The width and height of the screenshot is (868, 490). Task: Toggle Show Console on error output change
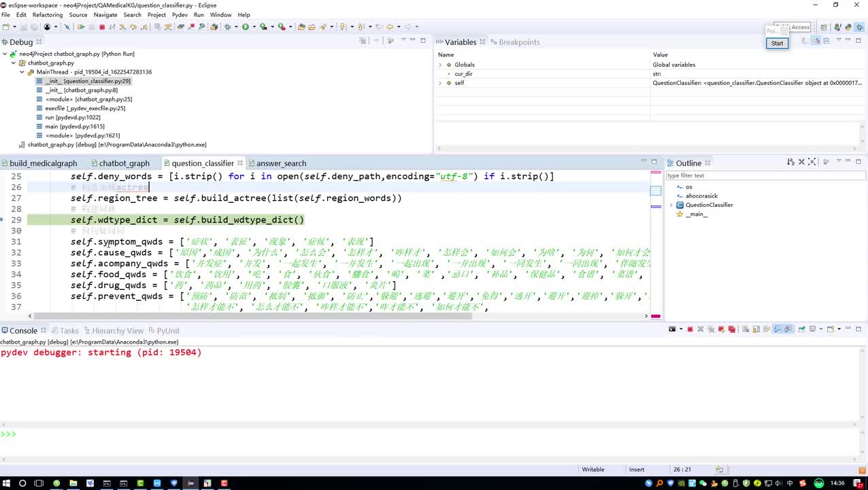[788, 329]
